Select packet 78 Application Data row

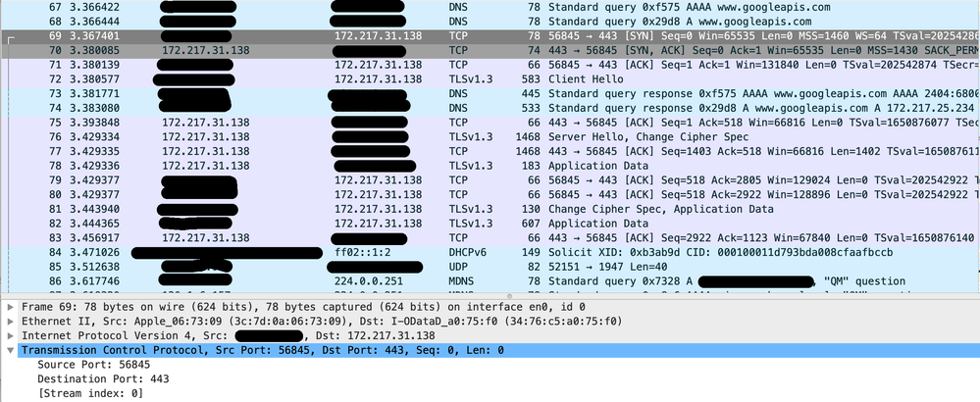[490, 166]
